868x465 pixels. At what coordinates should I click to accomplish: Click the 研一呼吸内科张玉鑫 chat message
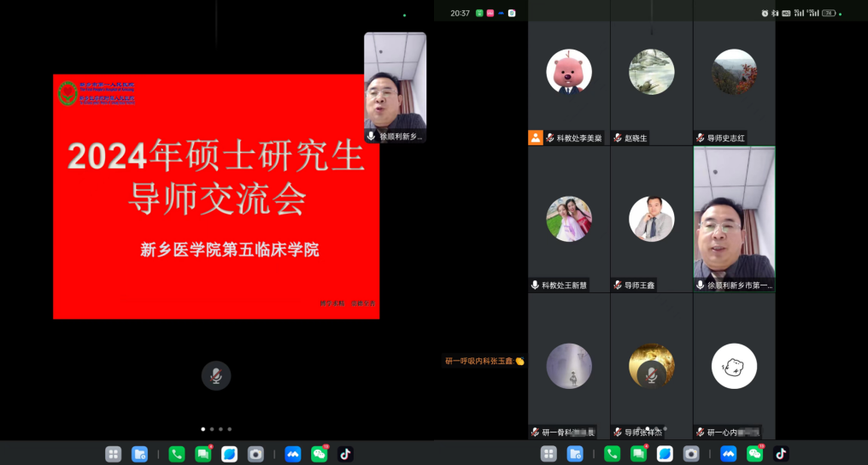(x=485, y=361)
